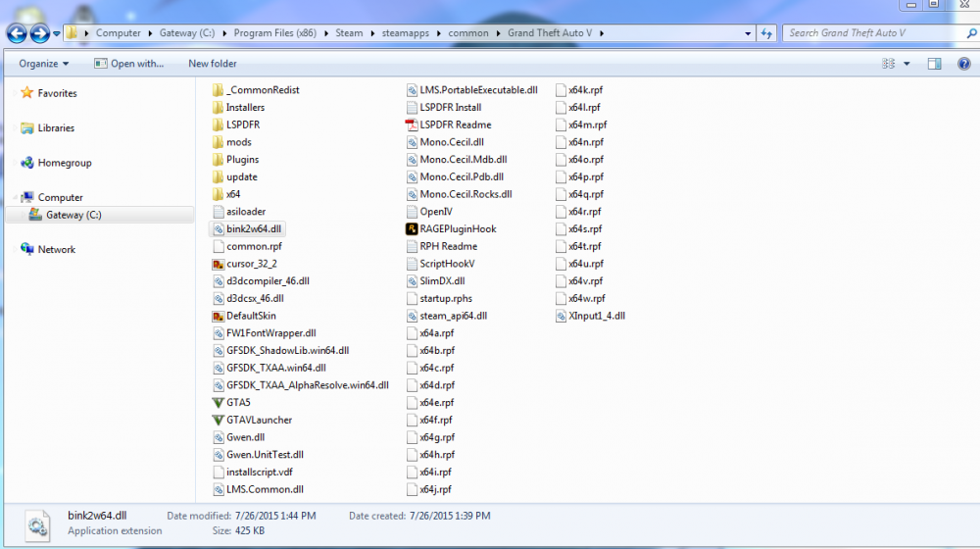980x549 pixels.
Task: Collapse the Computer tree node arrow
Action: pos(15,198)
